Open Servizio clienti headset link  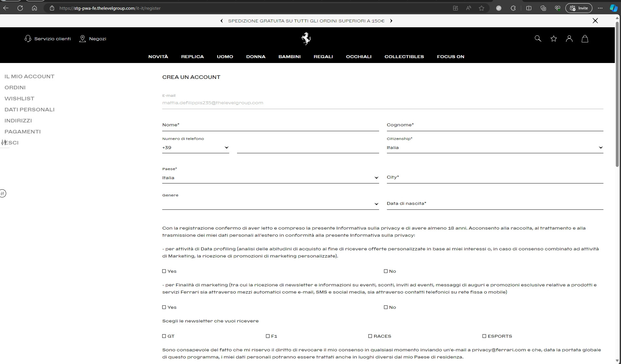(x=47, y=39)
